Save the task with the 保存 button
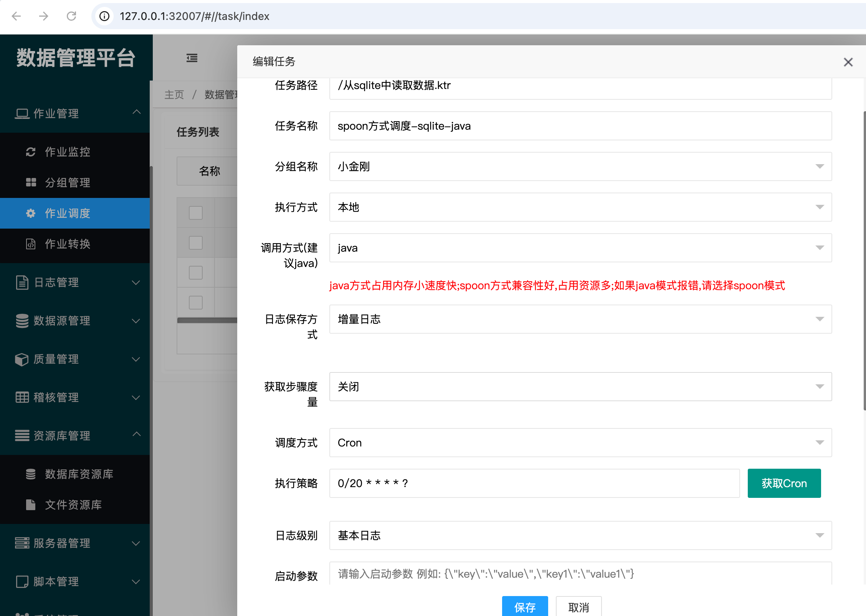The width and height of the screenshot is (866, 616). 525,607
